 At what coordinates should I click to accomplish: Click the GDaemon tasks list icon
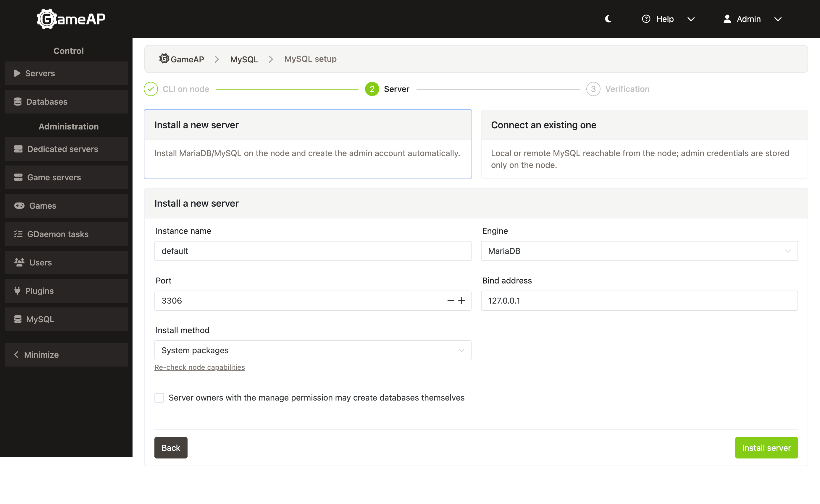point(18,234)
